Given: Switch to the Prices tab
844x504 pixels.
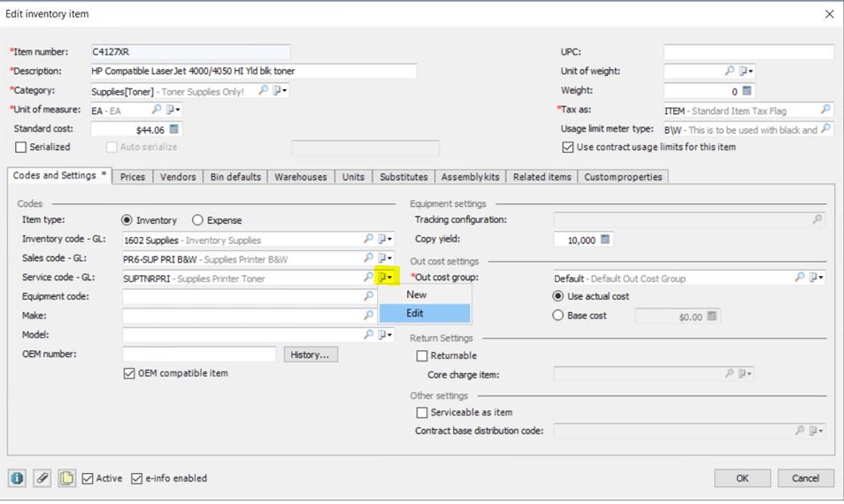Looking at the screenshot, I should point(133,177).
